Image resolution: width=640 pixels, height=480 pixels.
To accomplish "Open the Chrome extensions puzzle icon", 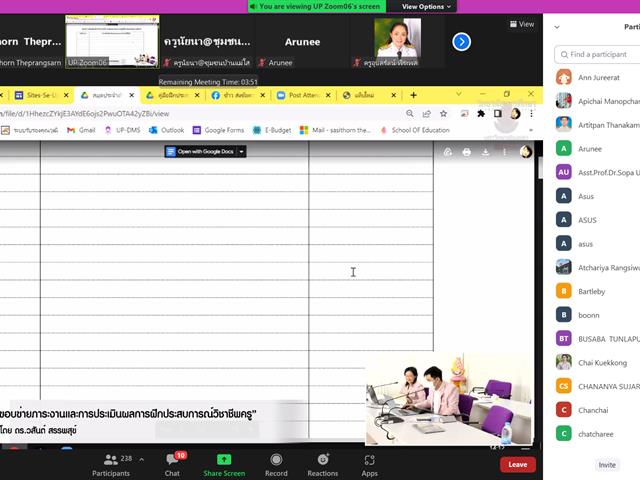I will 481,114.
